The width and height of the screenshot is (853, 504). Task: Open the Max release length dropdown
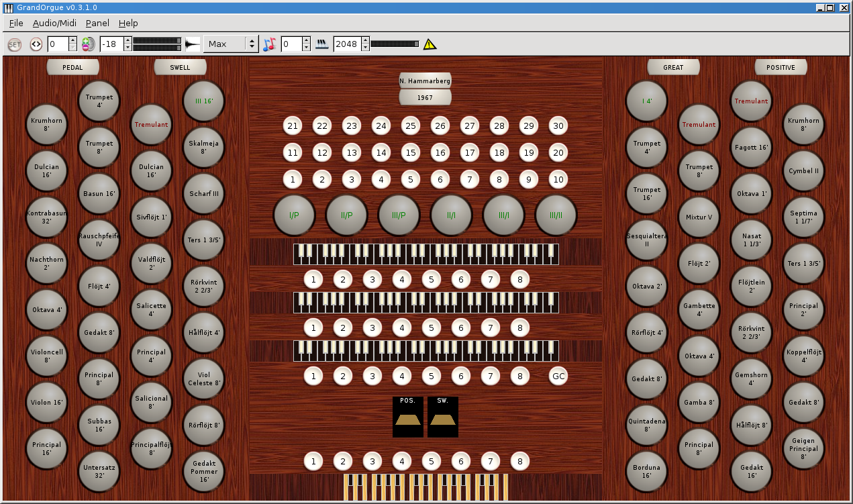pyautogui.click(x=231, y=44)
